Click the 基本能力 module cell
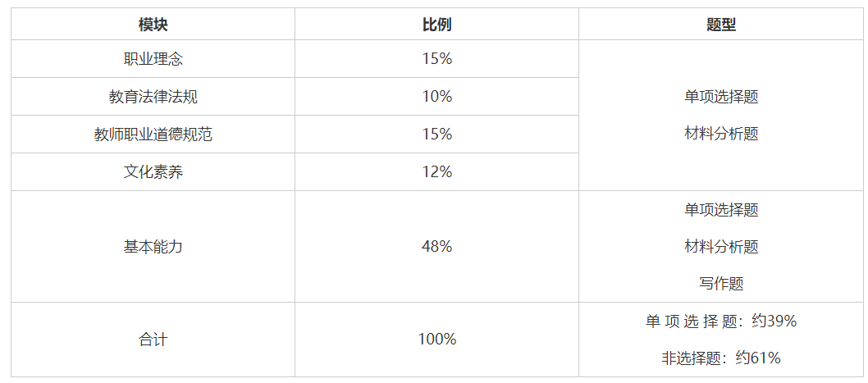868x383 pixels. coord(153,246)
